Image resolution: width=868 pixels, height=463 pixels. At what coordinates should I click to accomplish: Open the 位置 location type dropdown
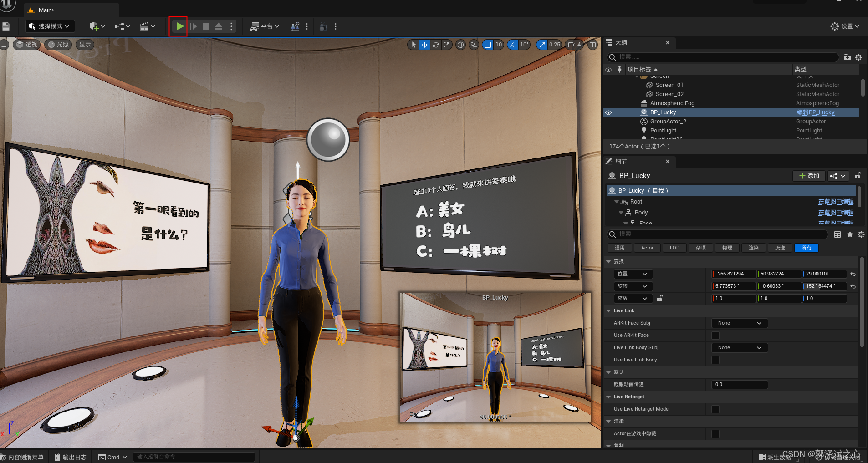pos(633,274)
